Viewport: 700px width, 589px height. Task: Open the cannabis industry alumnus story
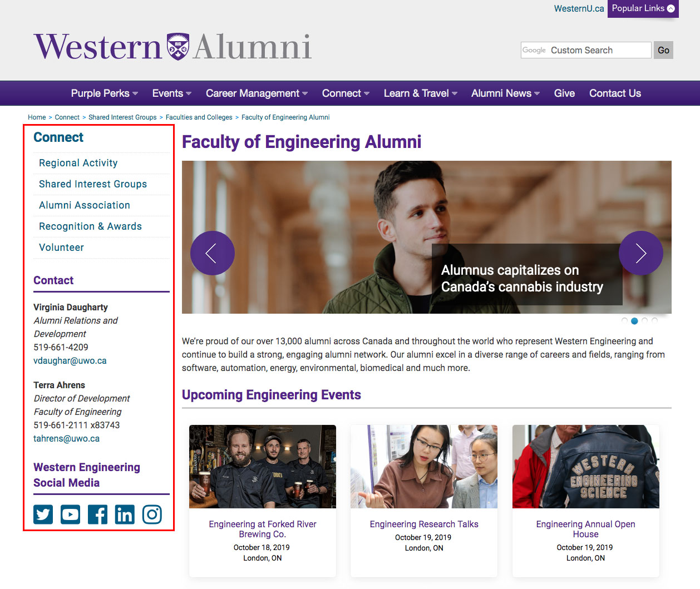pyautogui.click(x=522, y=279)
